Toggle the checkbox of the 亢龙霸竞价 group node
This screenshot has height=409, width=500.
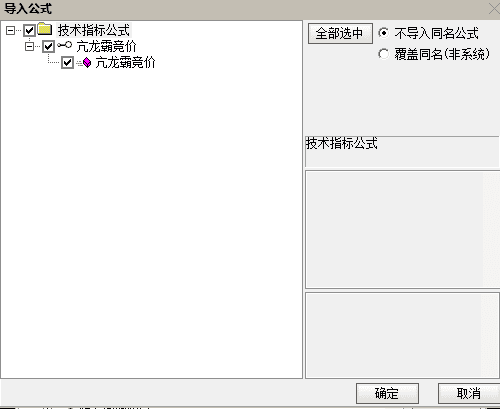(48, 46)
